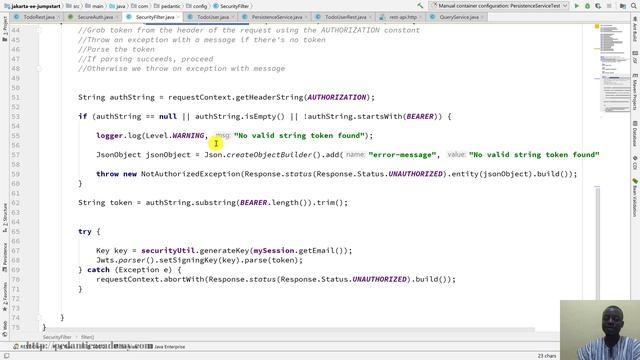Screen dimensions: 640x360
Task: Run the PersistenceServiceTest configuration
Action: pos(577,6)
